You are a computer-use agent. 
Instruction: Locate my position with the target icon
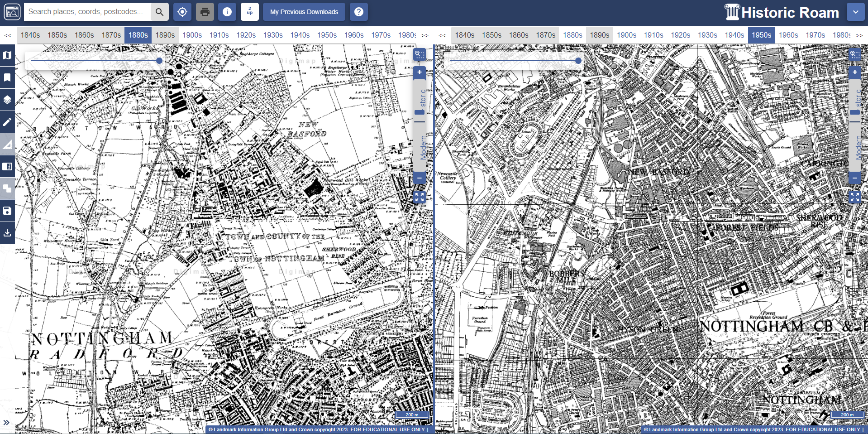point(182,12)
